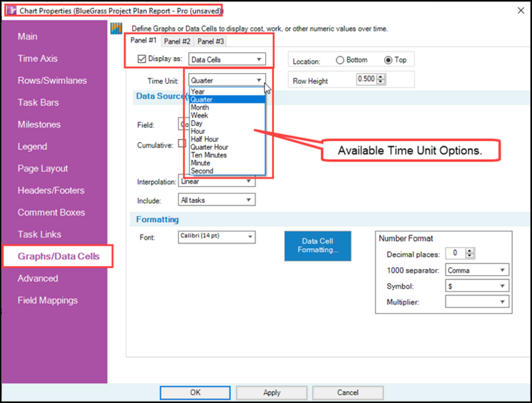Image resolution: width=532 pixels, height=403 pixels.
Task: Open the 1000 separator Comma dropdown
Action: point(477,270)
